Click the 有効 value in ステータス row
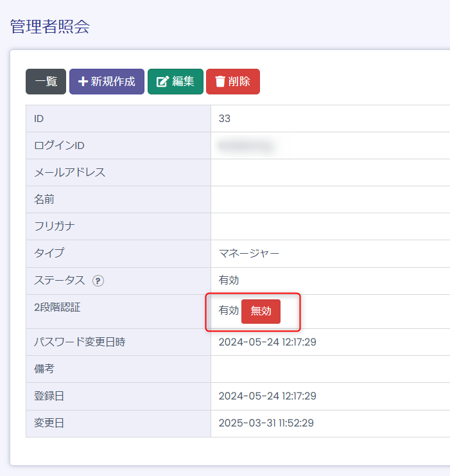 pos(229,280)
